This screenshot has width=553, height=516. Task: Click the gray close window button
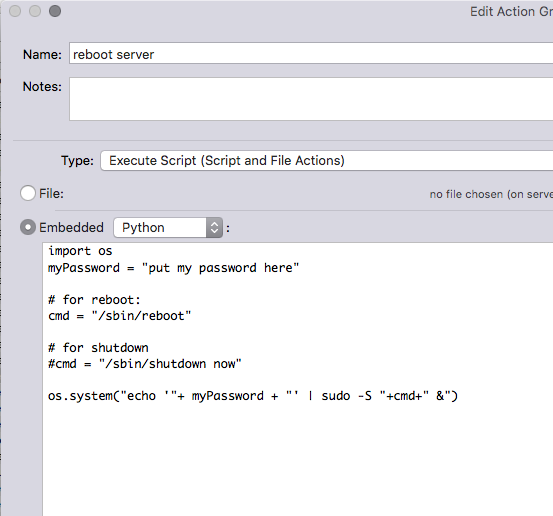[x=15, y=11]
